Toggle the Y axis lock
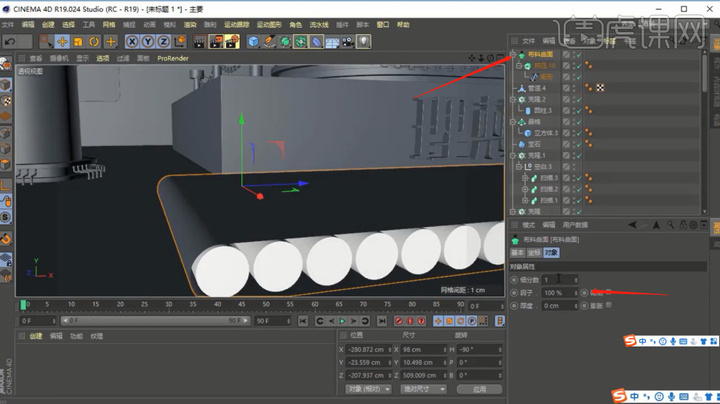This screenshot has height=404, width=720. click(x=148, y=42)
